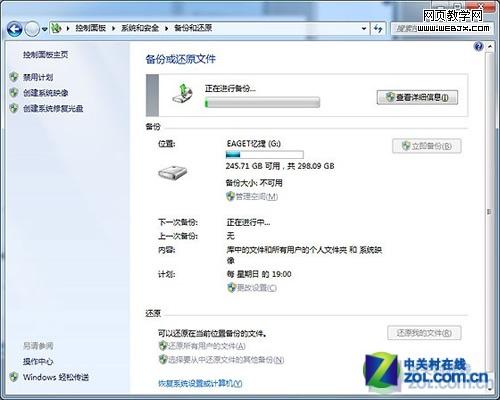500x400 pixels.
Task: Expand the arrow after 控制面板 breadcrumb
Action: point(113,29)
